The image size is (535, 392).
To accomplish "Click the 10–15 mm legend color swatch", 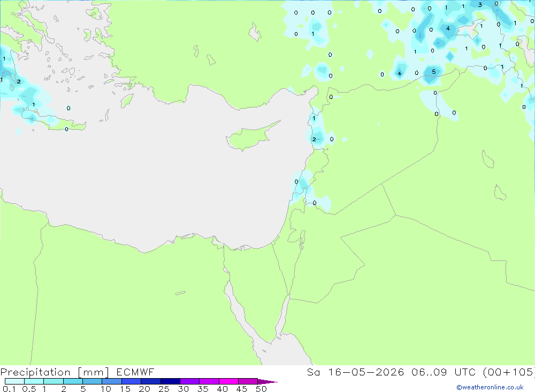I will tap(112, 381).
